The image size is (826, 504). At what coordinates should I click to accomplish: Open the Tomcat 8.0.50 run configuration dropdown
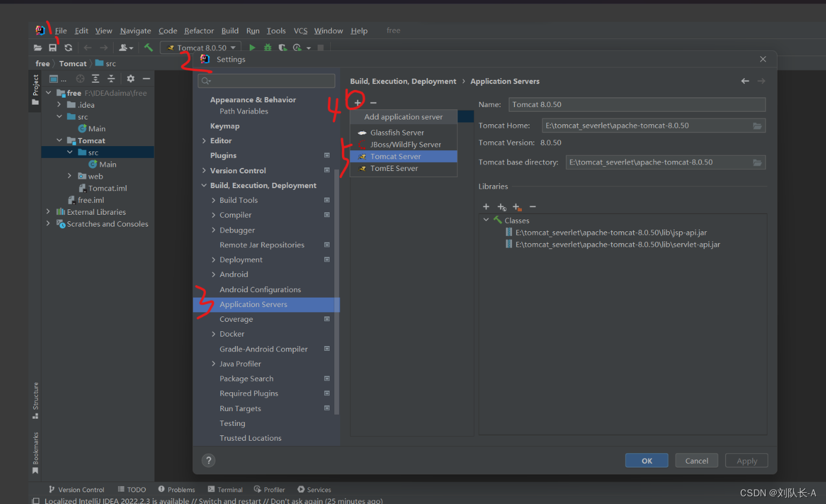200,47
